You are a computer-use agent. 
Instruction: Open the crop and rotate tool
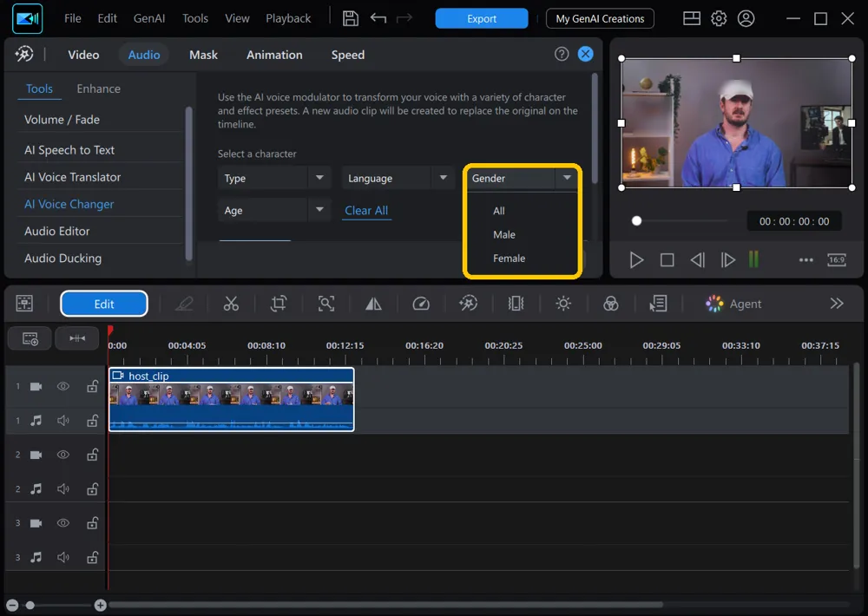click(x=279, y=304)
